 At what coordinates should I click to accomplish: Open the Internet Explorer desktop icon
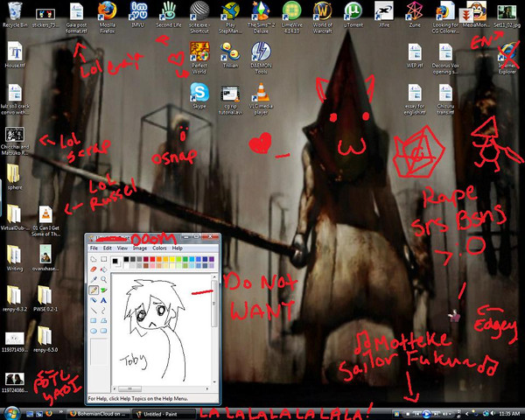point(507,58)
